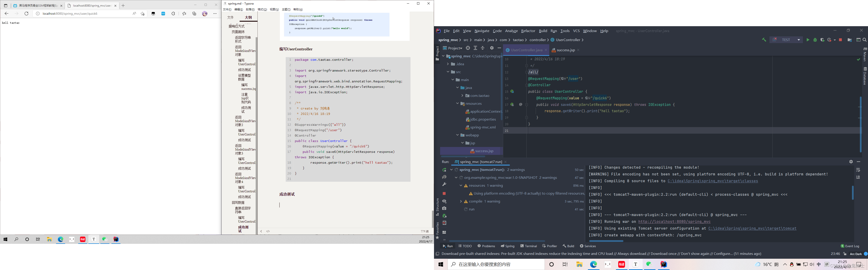Toggle the eye view options in Run panel
The image size is (868, 270).
pos(444,201)
